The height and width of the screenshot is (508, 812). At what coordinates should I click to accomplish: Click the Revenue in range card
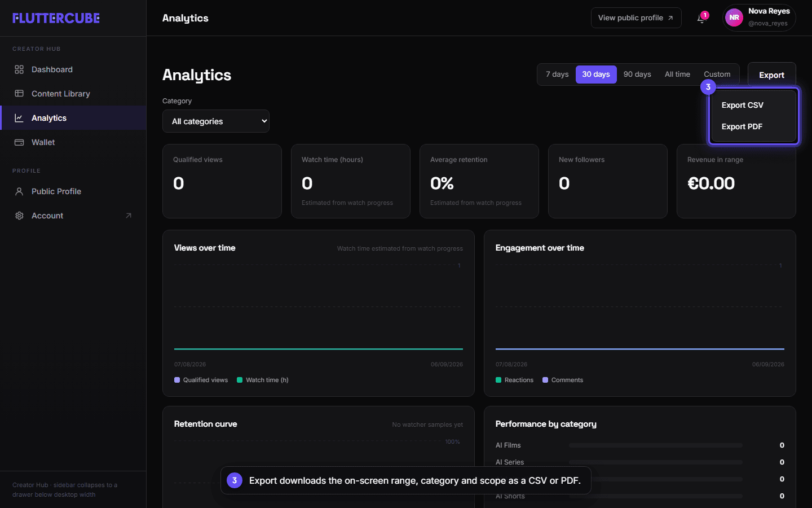[x=736, y=181]
